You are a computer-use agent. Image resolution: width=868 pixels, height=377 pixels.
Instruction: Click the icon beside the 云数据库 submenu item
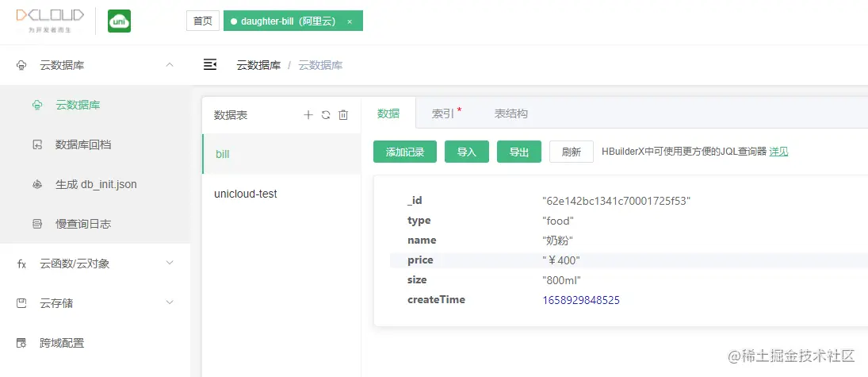(x=37, y=105)
